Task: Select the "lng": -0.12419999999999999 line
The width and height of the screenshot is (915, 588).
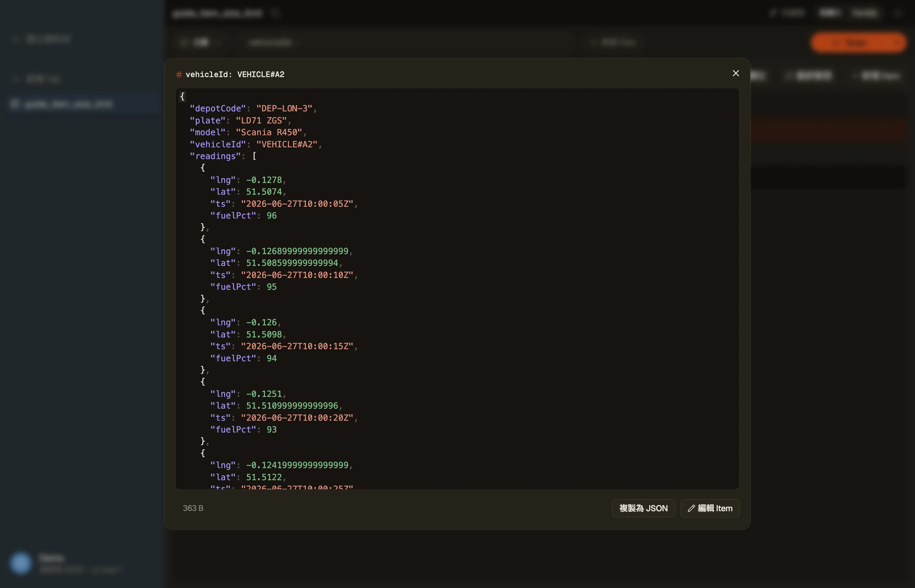Action: tap(281, 465)
